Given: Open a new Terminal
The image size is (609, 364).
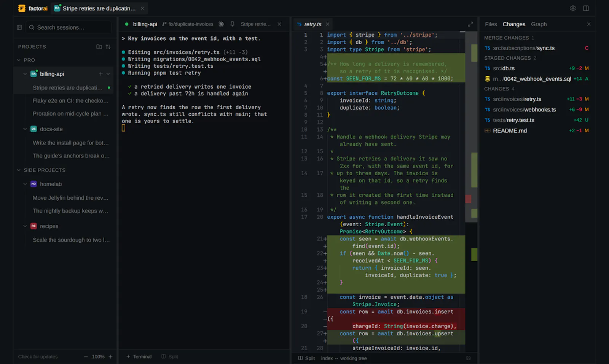Looking at the screenshot, I should [x=139, y=357].
